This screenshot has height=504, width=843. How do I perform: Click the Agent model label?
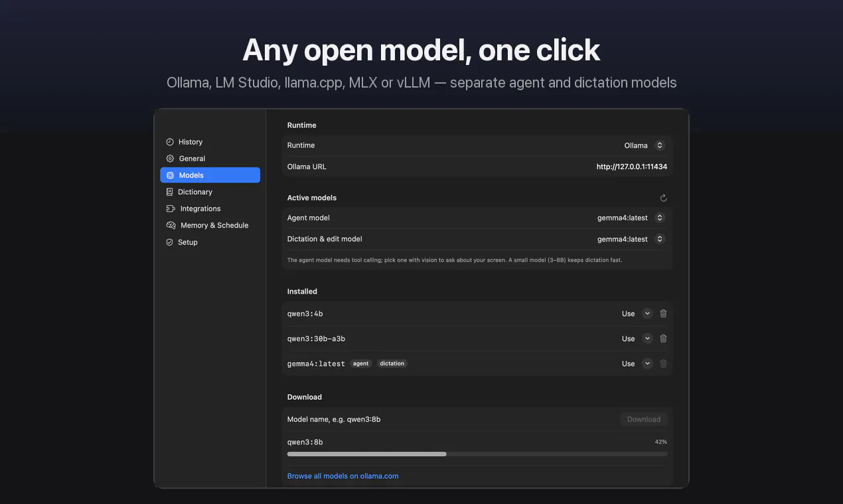coord(309,218)
